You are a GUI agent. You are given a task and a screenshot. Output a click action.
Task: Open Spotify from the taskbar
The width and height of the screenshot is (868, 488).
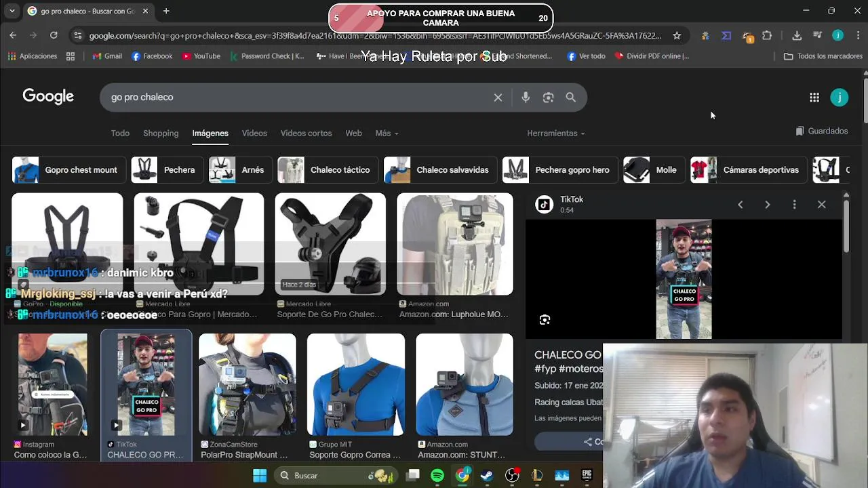click(437, 476)
